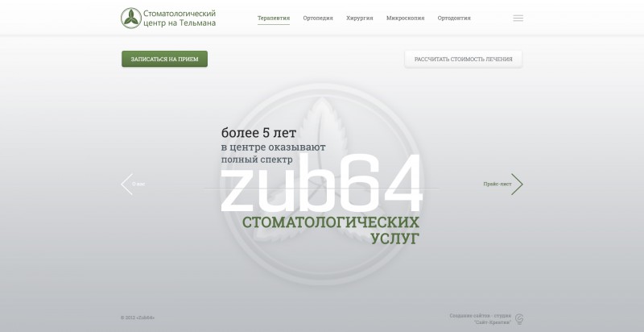
Task: Click the более 5 лет heading
Action: [258, 133]
